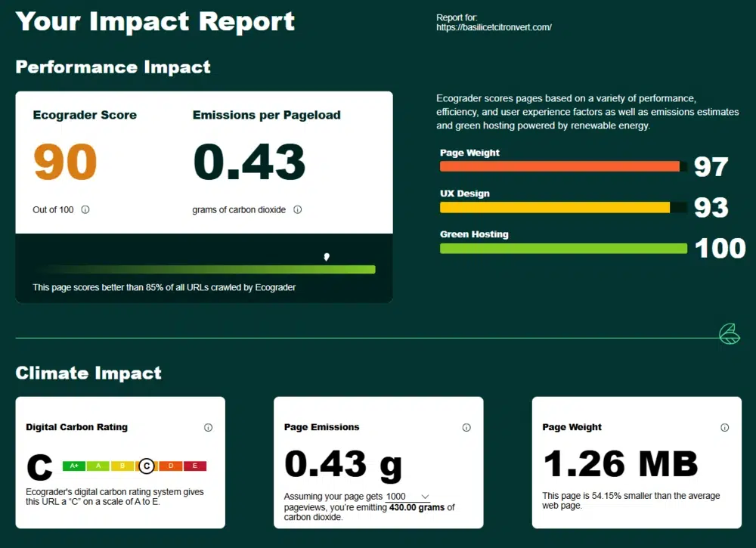Screen dimensions: 756x548
Task: Click the Ecograder Score label
Action: pyautogui.click(x=85, y=115)
